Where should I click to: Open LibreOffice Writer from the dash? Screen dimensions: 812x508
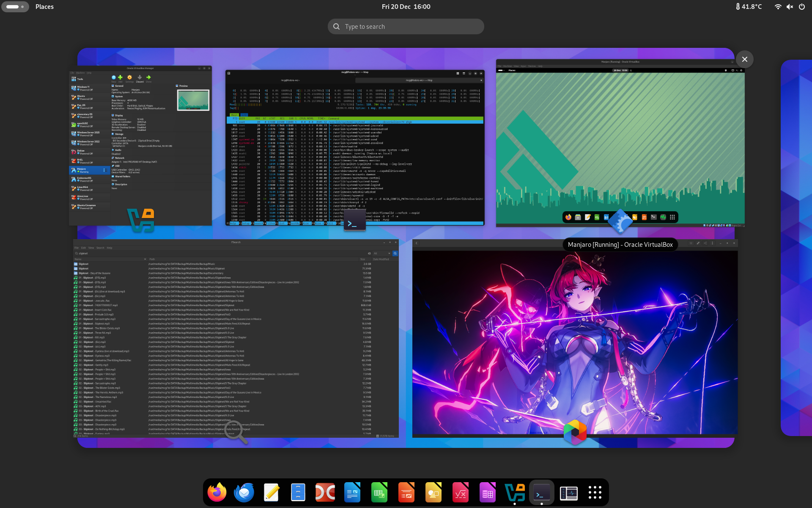(x=352, y=492)
